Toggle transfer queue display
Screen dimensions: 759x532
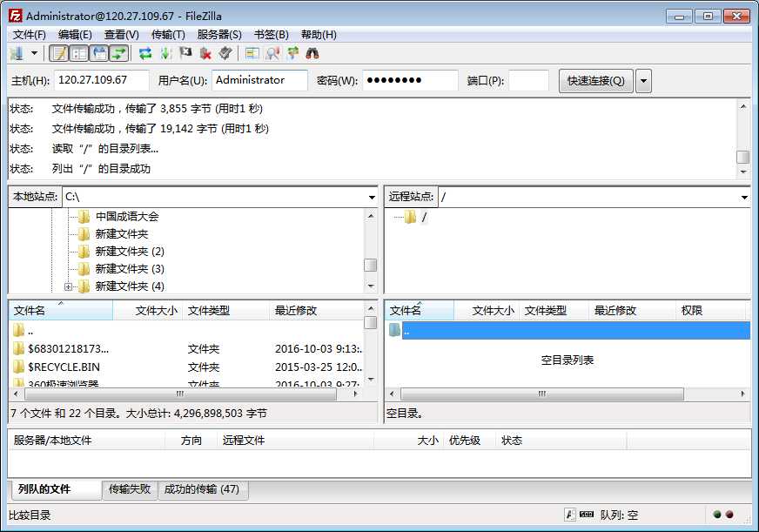tap(119, 53)
